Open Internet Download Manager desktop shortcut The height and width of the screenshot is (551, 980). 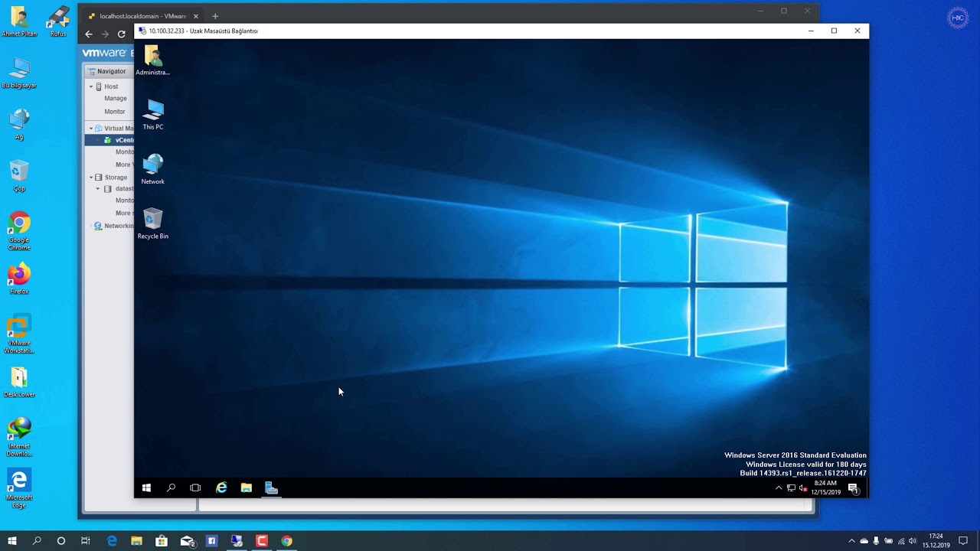(19, 437)
